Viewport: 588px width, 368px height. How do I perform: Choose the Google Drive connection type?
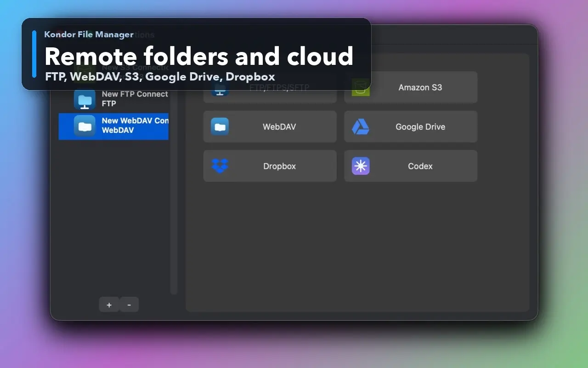click(411, 126)
